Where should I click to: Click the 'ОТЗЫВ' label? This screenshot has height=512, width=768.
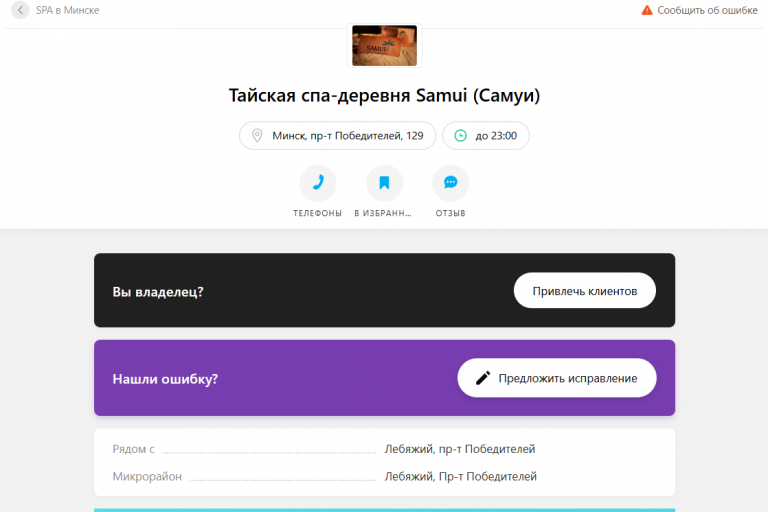(451, 213)
